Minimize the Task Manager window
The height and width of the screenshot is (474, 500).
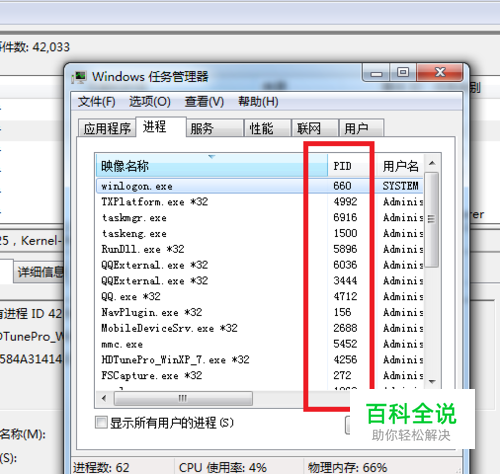(x=376, y=72)
